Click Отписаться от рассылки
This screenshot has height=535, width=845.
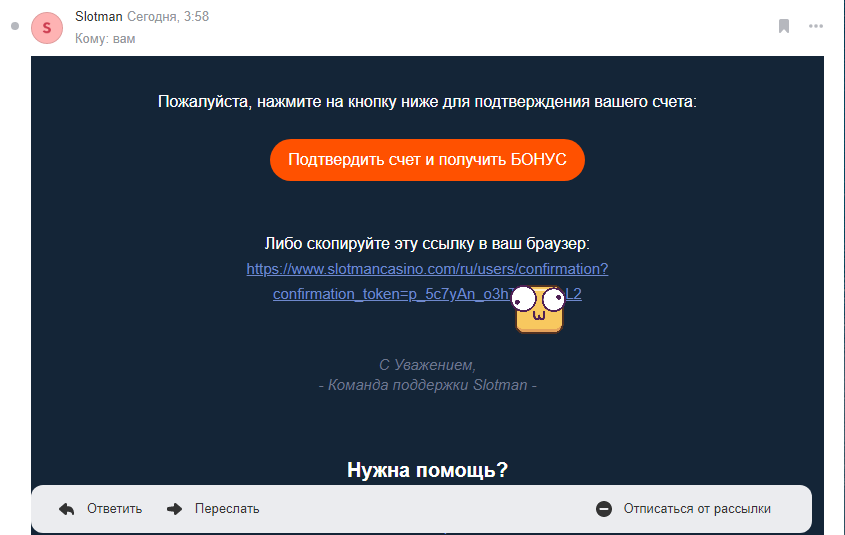point(697,509)
